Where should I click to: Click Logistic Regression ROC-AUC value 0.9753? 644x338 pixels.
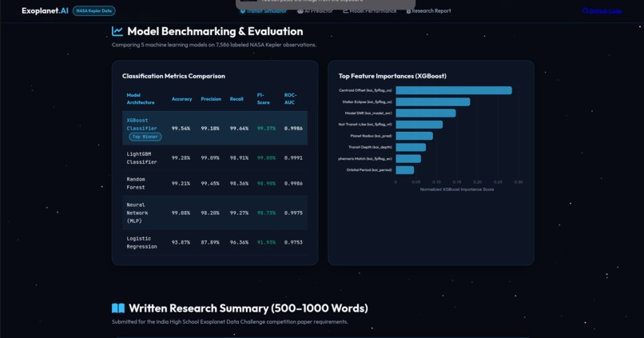(x=293, y=243)
